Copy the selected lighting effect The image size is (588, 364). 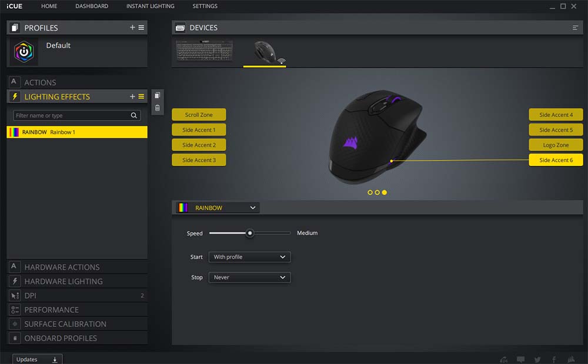[x=158, y=95]
